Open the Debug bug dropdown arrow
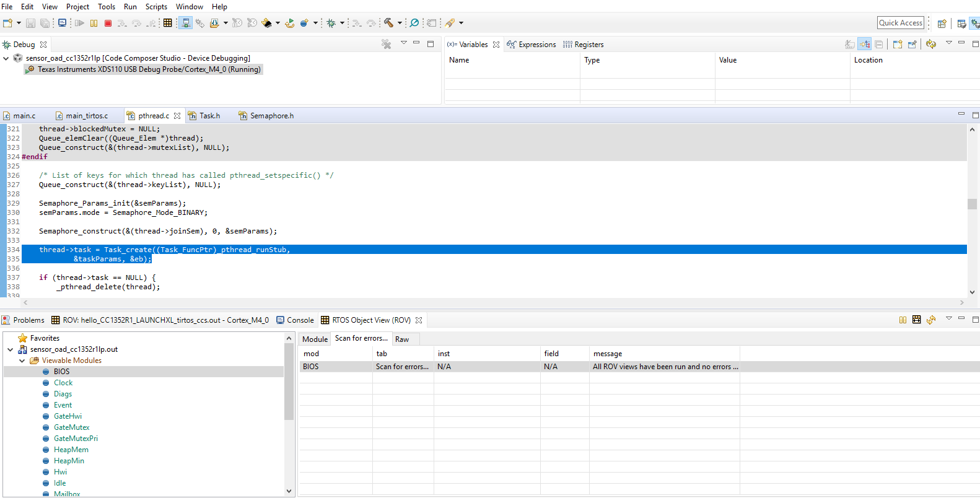The height and width of the screenshot is (498, 980). (x=342, y=23)
